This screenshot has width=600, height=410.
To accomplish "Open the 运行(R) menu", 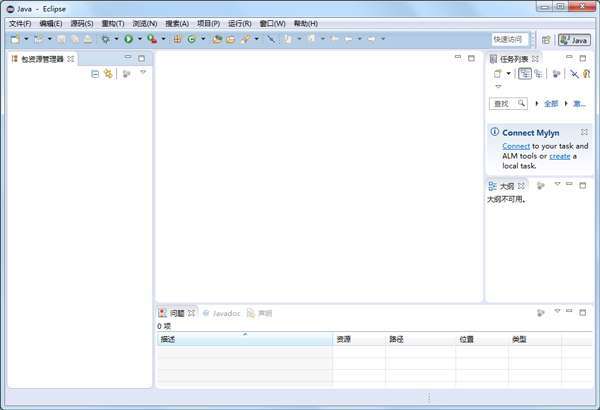I will pos(240,24).
